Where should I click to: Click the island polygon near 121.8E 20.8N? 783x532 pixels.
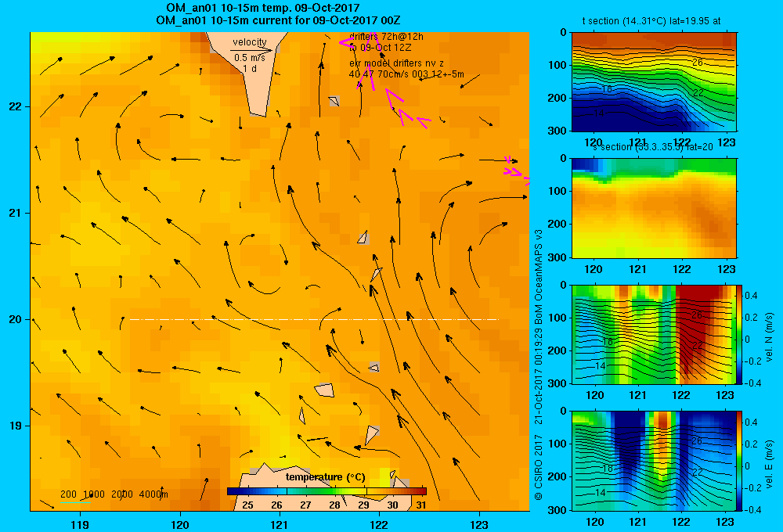click(364, 238)
